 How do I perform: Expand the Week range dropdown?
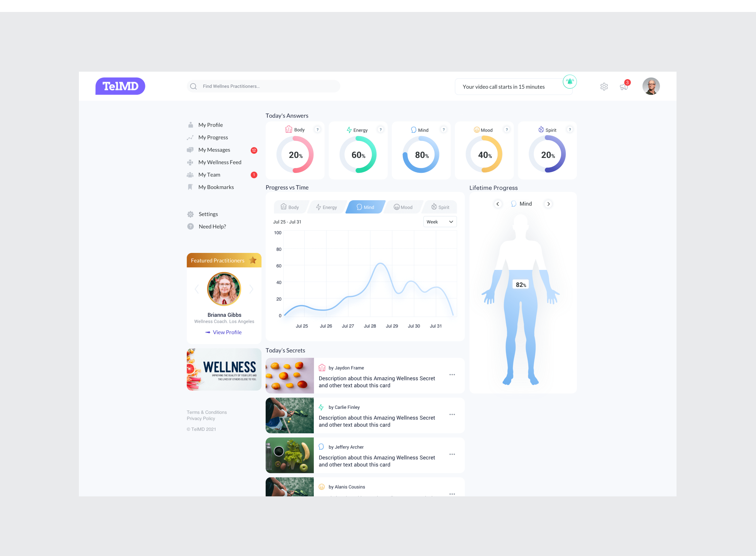pos(440,222)
